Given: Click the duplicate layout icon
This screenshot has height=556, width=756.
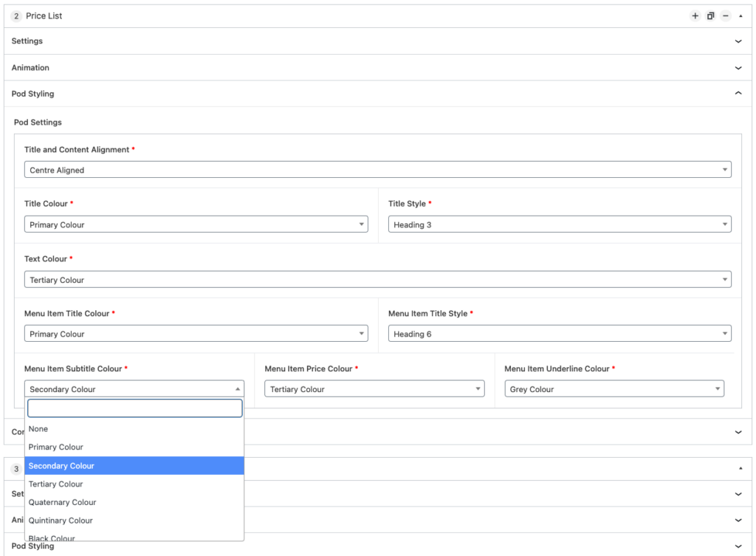Looking at the screenshot, I should (710, 16).
